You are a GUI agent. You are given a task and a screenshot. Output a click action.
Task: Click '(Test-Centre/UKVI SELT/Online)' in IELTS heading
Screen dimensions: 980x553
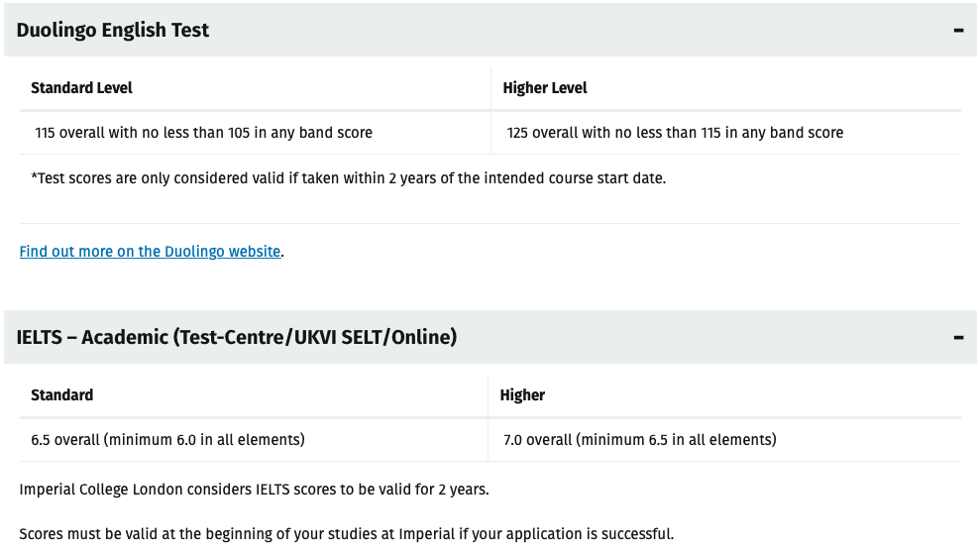point(315,338)
